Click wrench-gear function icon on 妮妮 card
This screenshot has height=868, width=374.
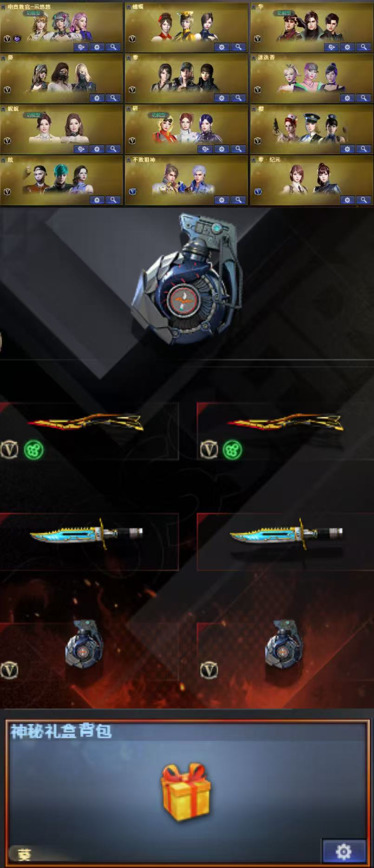[x=81, y=149]
